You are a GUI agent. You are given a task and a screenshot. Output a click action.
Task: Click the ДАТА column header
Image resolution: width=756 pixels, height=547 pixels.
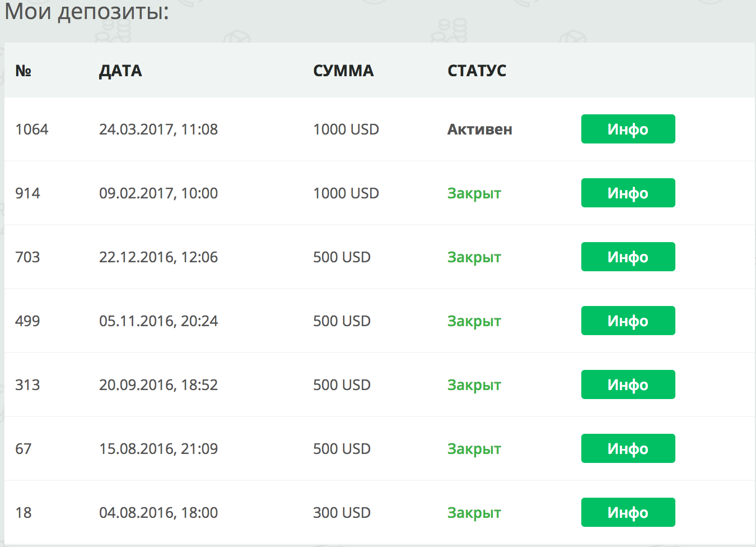tap(120, 71)
